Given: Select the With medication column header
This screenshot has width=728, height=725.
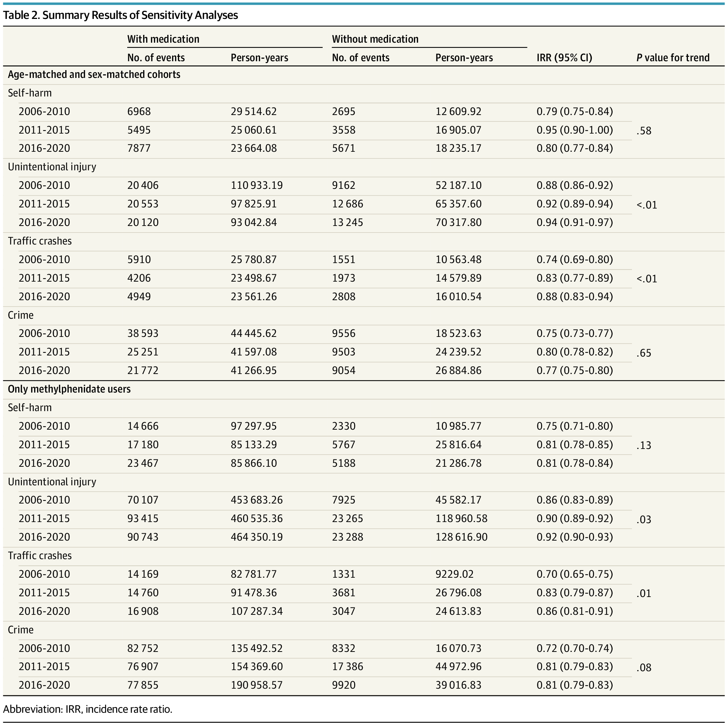Looking at the screenshot, I should 163,39.
